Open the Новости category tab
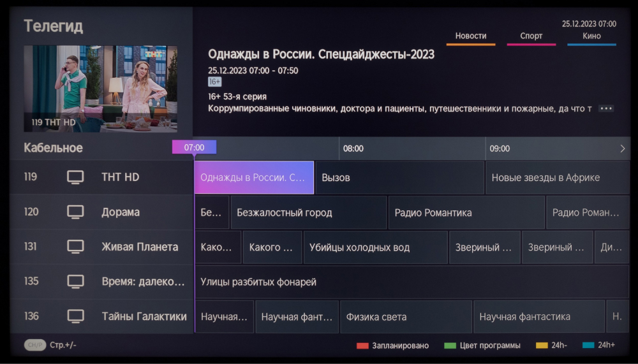The height and width of the screenshot is (364, 638). tap(471, 36)
